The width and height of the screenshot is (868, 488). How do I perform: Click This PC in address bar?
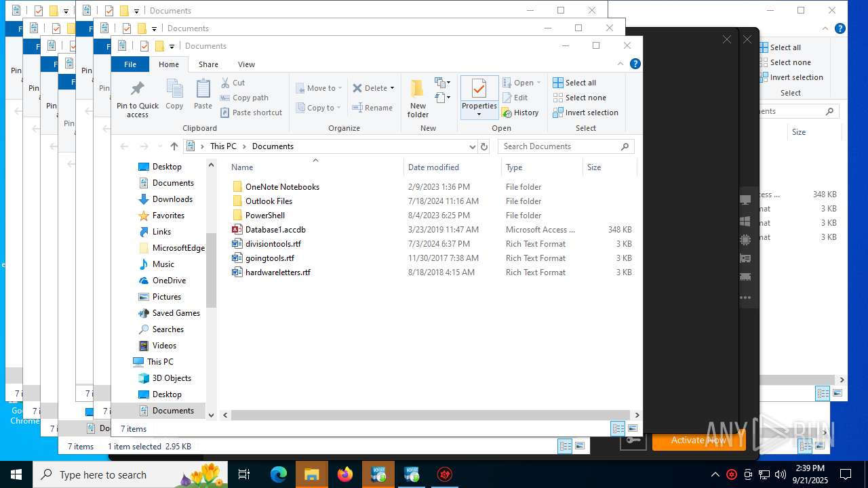pyautogui.click(x=223, y=146)
